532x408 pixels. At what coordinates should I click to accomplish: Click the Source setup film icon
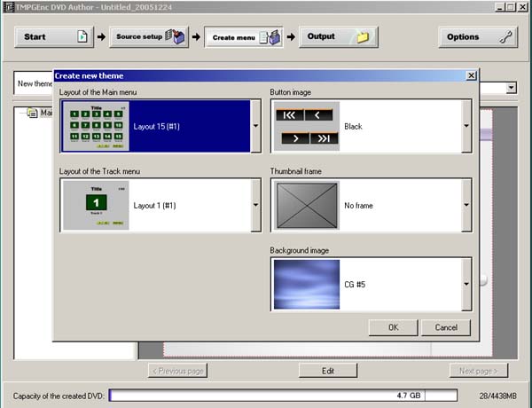point(175,36)
